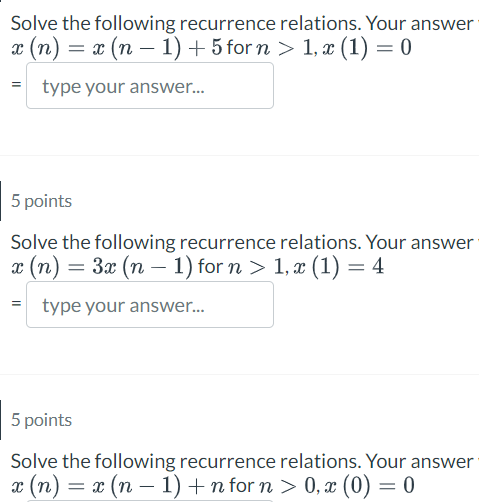The height and width of the screenshot is (502, 479).
Task: Click the equation x(n)=x(n-1)+5
Action: coord(117,48)
